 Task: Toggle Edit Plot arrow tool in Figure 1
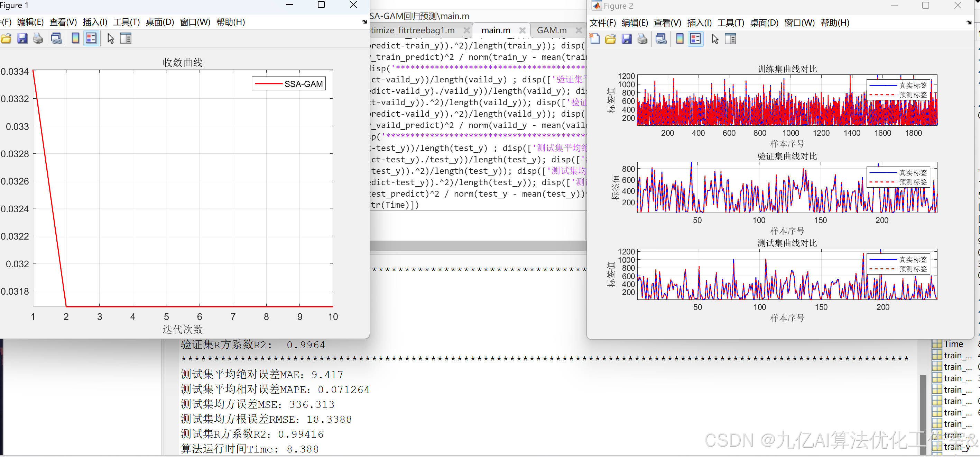(x=111, y=38)
